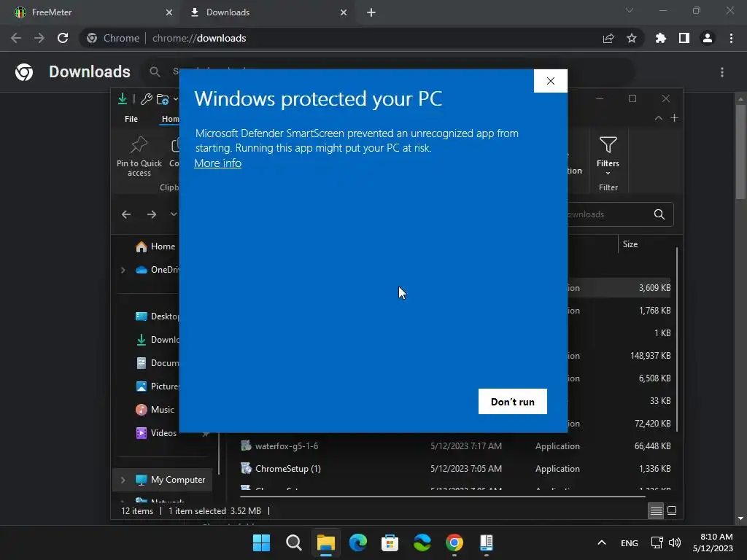The width and height of the screenshot is (747, 560).
Task: Open the clock showing 8:10 AM
Action: pos(713,542)
